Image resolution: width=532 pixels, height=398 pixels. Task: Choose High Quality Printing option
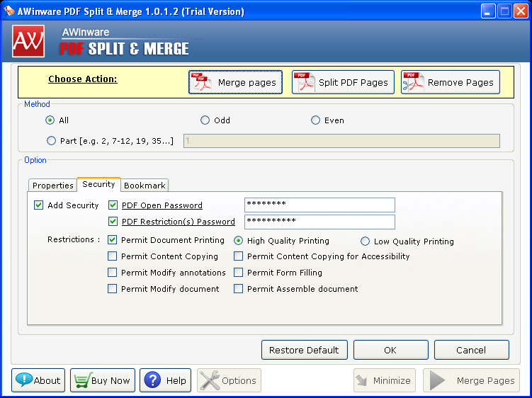(239, 241)
